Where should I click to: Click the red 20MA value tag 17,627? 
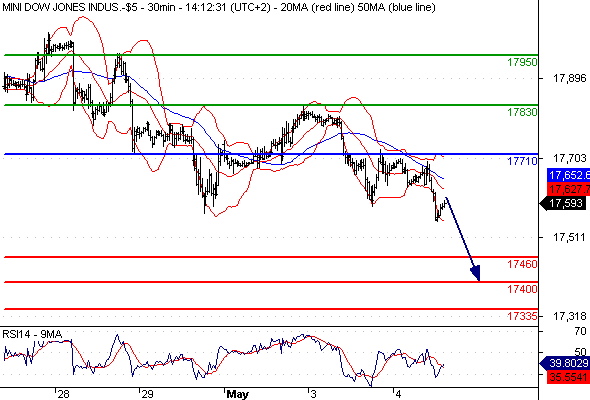[568, 189]
